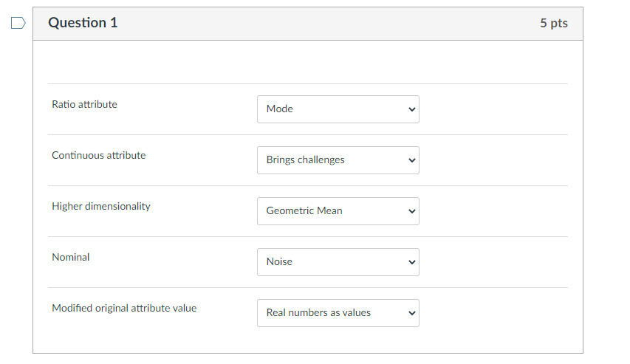
Task: Expand the dropdown showing Geometric Mean
Action: pyautogui.click(x=338, y=211)
